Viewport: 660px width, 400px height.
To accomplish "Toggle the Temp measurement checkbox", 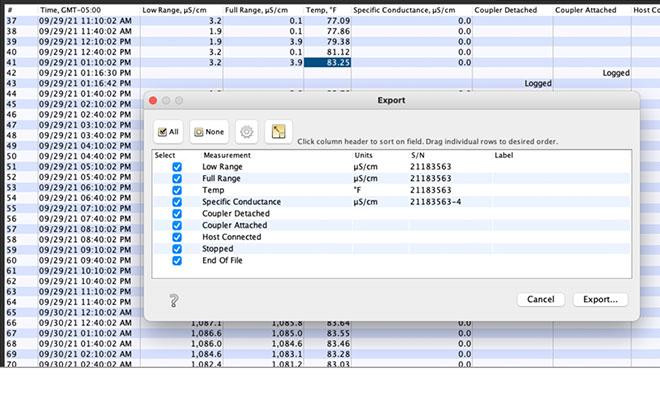I will tap(177, 190).
